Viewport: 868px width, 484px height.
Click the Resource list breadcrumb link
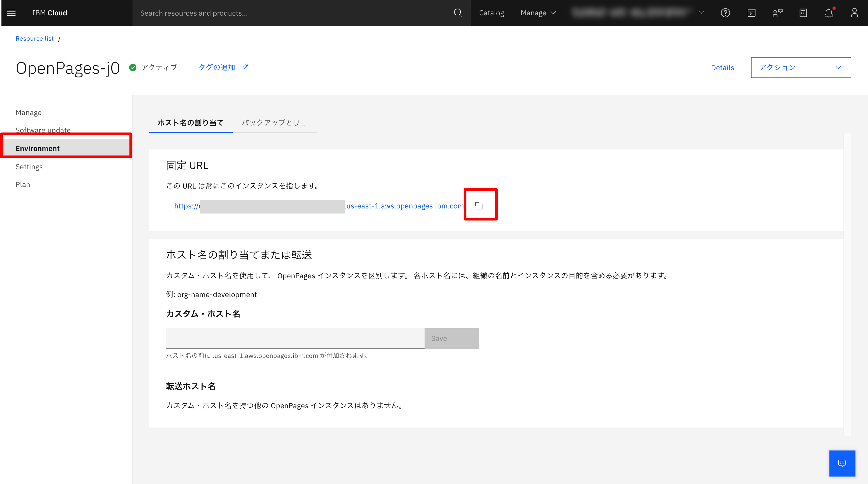point(34,38)
